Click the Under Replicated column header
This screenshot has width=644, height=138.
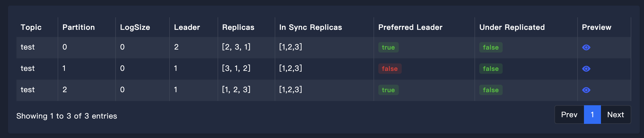tap(512, 27)
